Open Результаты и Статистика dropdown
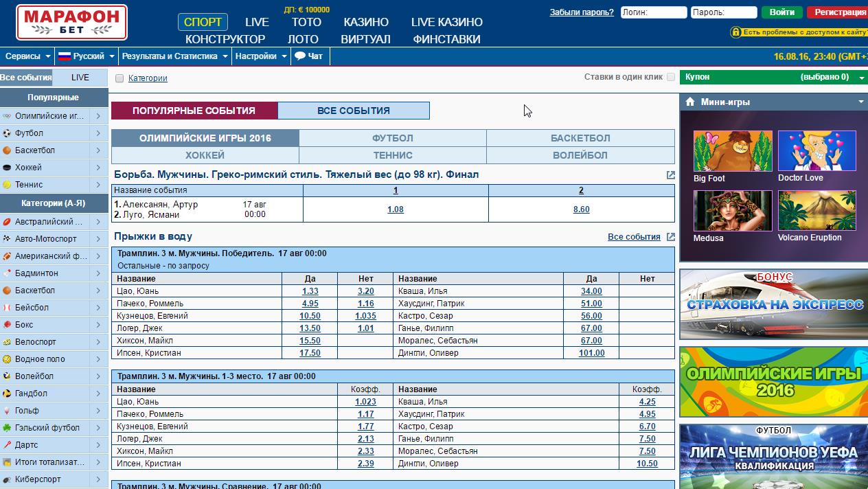Image resolution: width=868 pixels, height=489 pixels. tap(174, 56)
